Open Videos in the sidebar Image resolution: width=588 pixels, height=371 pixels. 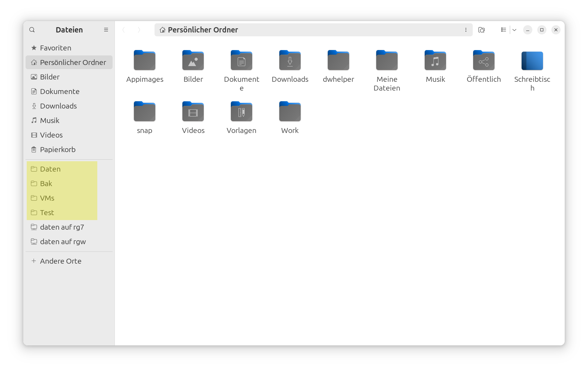point(69,135)
